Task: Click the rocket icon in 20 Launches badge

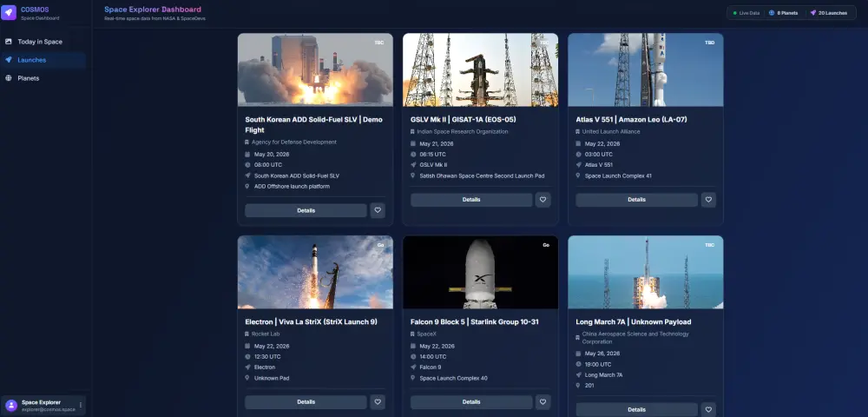Action: tap(813, 13)
